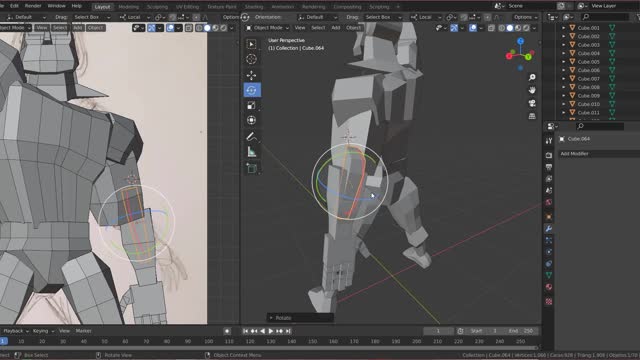Image resolution: width=640 pixels, height=360 pixels.
Task: Click the pan view hand icon
Action: (532, 90)
